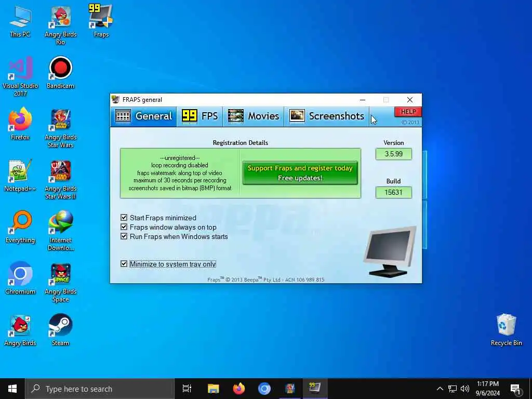The height and width of the screenshot is (399, 532).
Task: Close the FRAPS general window
Action: 410,100
